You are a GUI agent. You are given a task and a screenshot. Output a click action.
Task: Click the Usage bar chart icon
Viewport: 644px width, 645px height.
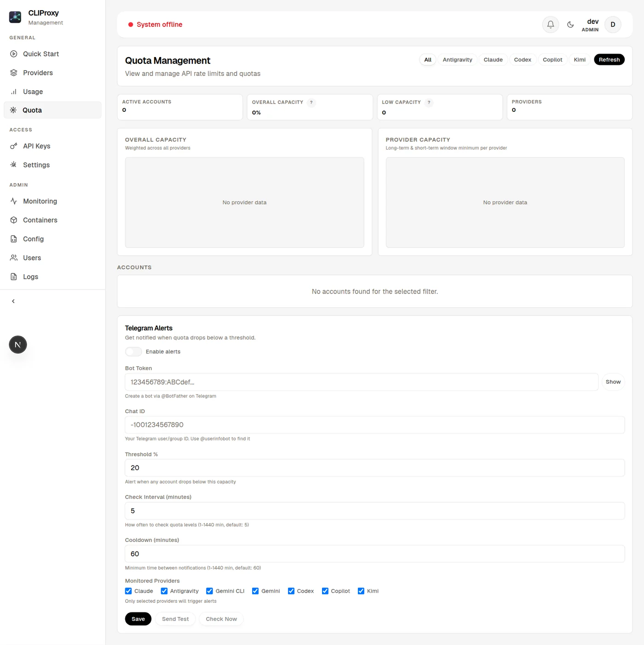click(x=14, y=92)
